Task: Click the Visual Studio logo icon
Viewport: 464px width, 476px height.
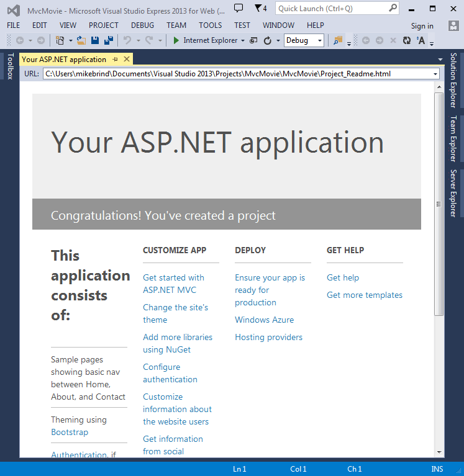Action: 14,11
